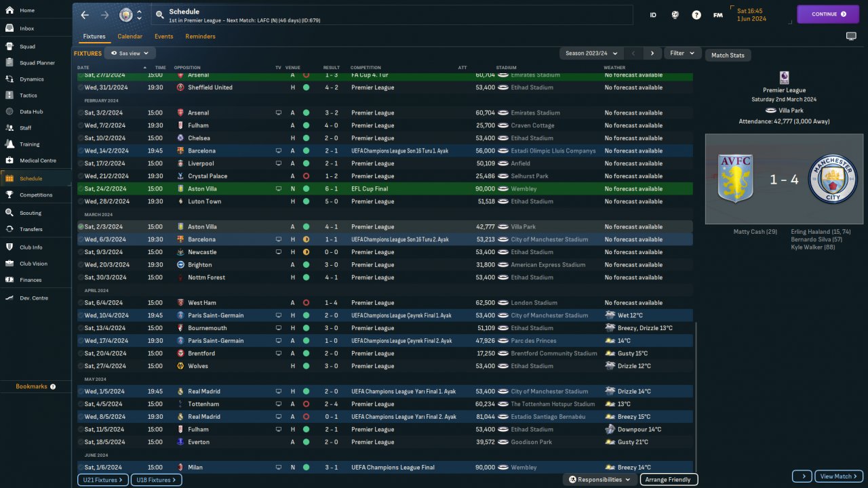Switch to the Calendar tab

point(130,37)
